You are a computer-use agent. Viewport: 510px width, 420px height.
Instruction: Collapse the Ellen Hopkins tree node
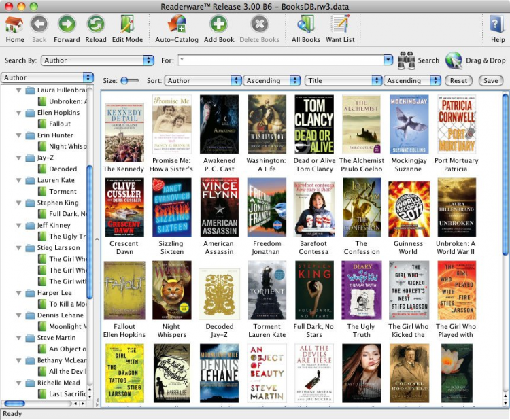tap(19, 113)
